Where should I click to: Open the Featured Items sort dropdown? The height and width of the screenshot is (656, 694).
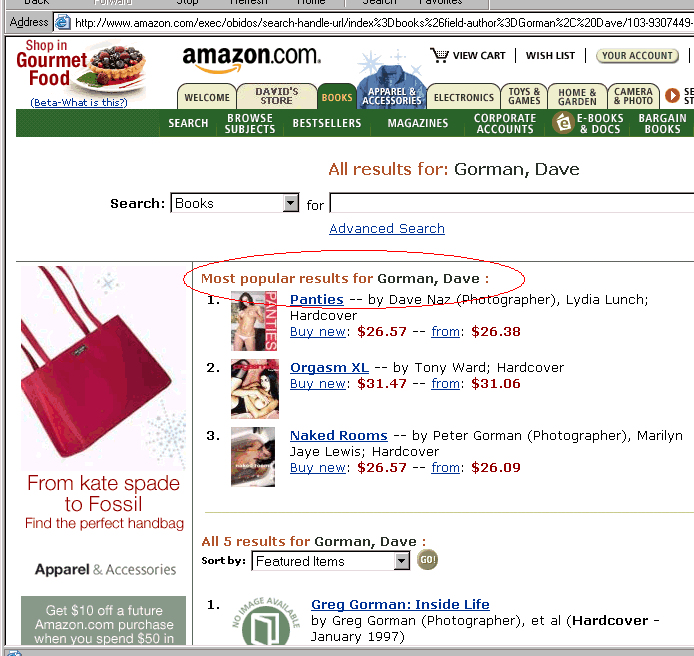[x=401, y=561]
